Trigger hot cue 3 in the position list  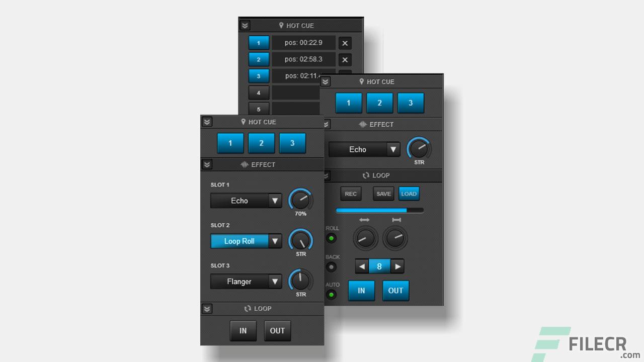(259, 76)
